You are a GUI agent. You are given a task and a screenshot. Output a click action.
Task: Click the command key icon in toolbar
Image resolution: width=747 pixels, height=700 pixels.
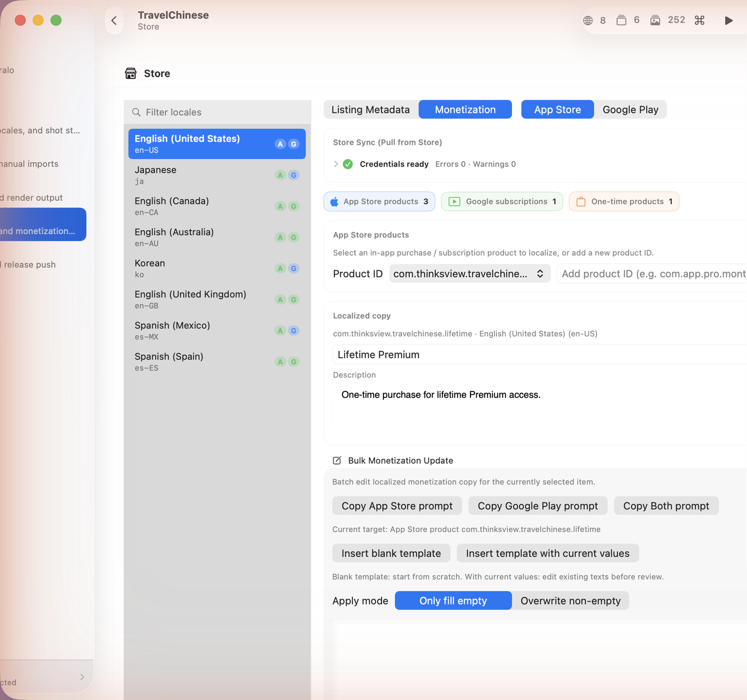pyautogui.click(x=700, y=20)
